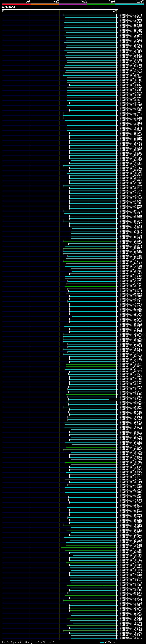Select subject label UniRef100_B9KSV3
The height and width of the screenshot is (644, 146).
(x=131, y=253)
